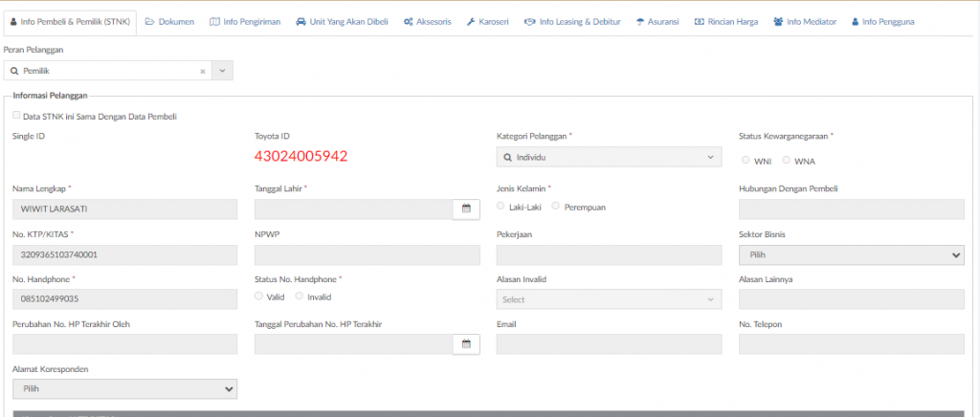Select the WNA citizenship radio button
980x417 pixels.
pos(787,161)
